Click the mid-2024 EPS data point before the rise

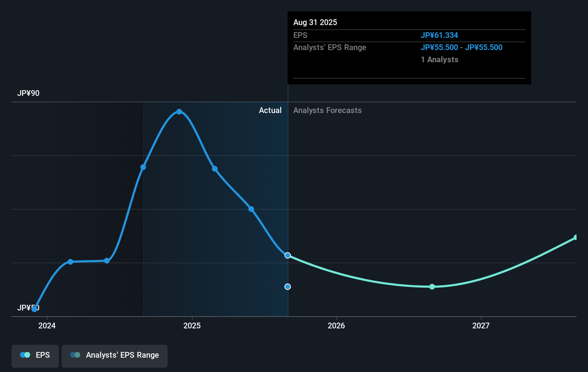[x=107, y=261]
